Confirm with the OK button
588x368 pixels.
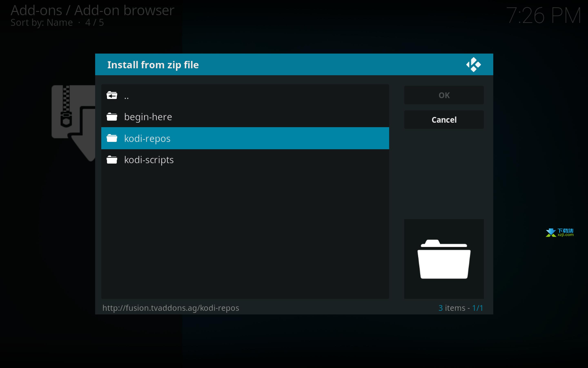[444, 95]
